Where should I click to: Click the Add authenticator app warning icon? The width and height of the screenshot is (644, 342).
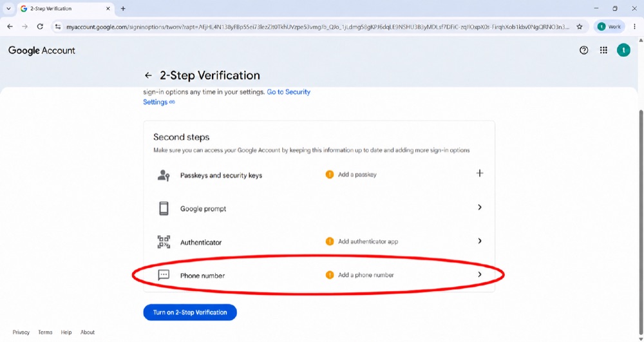pos(329,242)
